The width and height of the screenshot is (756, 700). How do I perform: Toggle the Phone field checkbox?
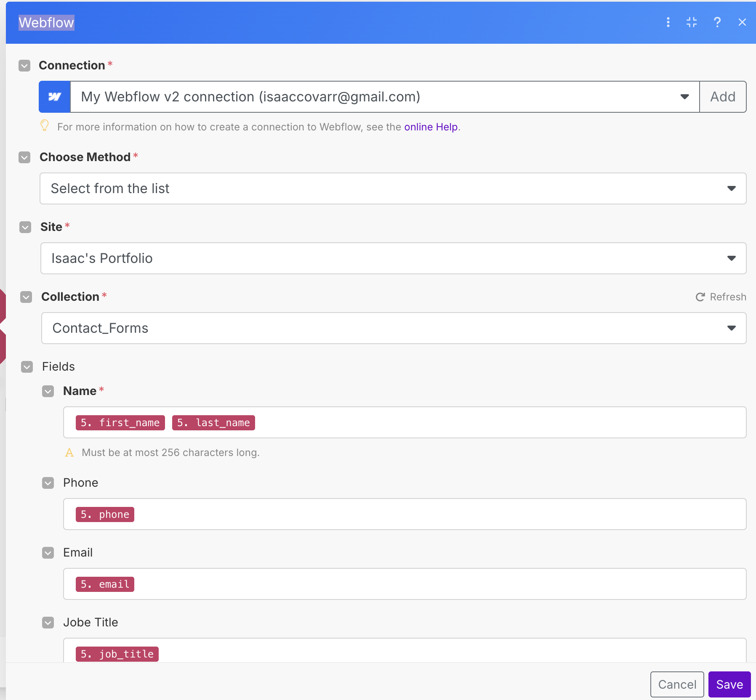(48, 483)
